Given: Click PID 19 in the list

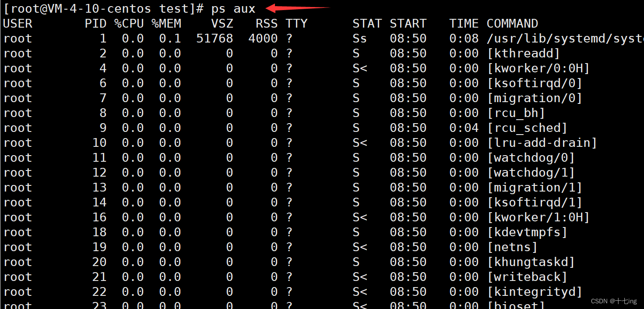Looking at the screenshot, I should [x=99, y=247].
